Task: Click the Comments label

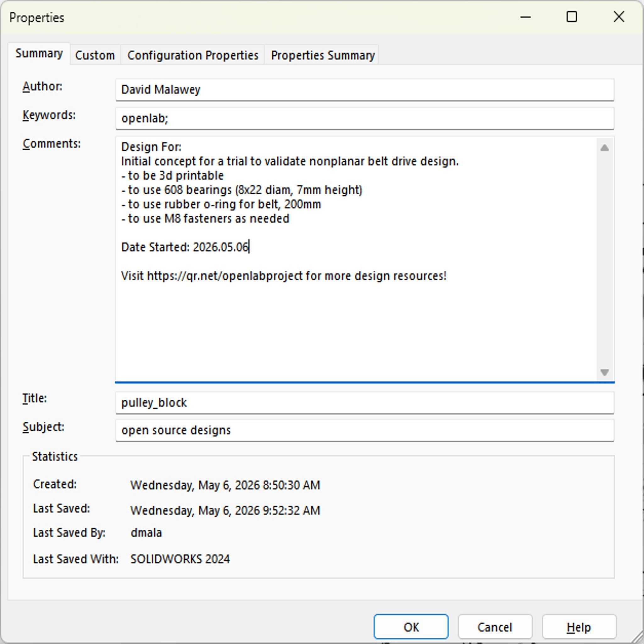Action: pyautogui.click(x=52, y=144)
